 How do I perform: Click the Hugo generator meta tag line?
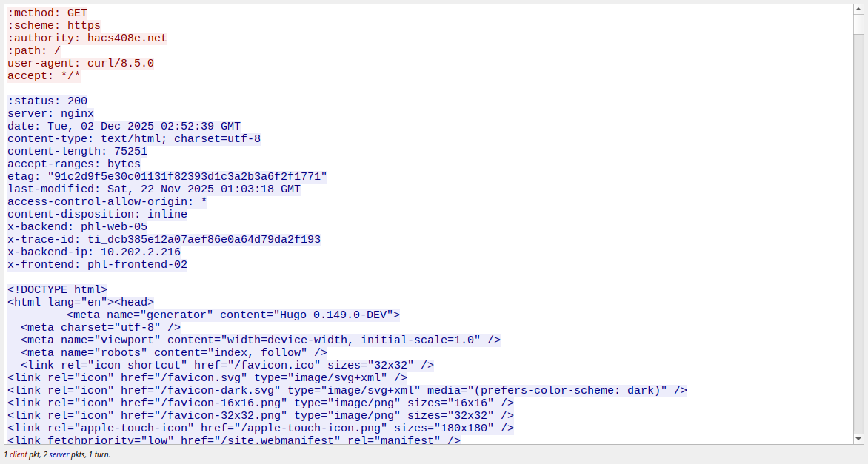pos(233,315)
